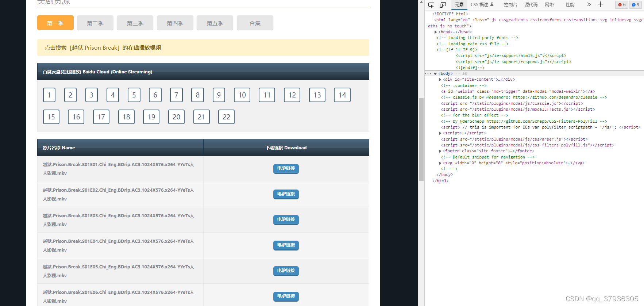Select the 第三季 season tab
The image size is (644, 306).
tap(135, 23)
